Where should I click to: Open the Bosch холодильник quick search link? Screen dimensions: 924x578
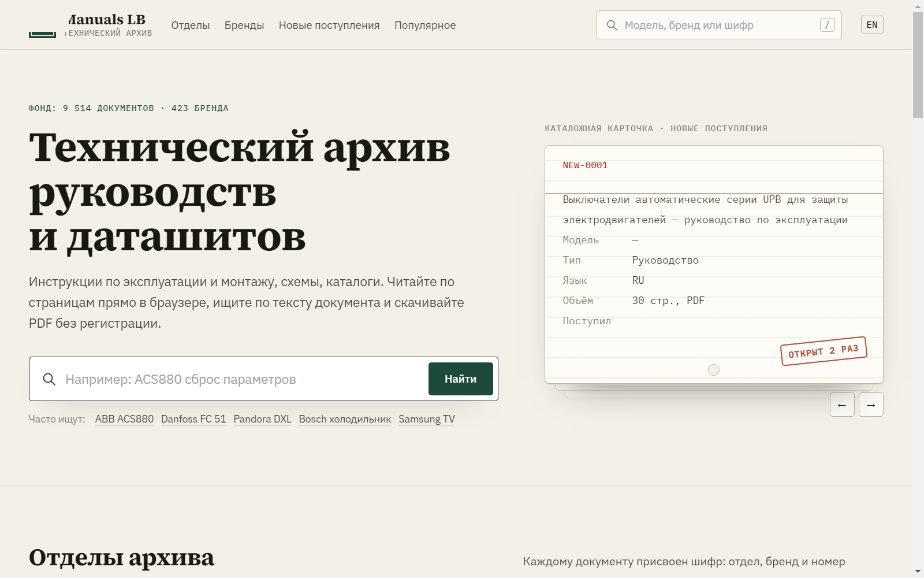(345, 419)
